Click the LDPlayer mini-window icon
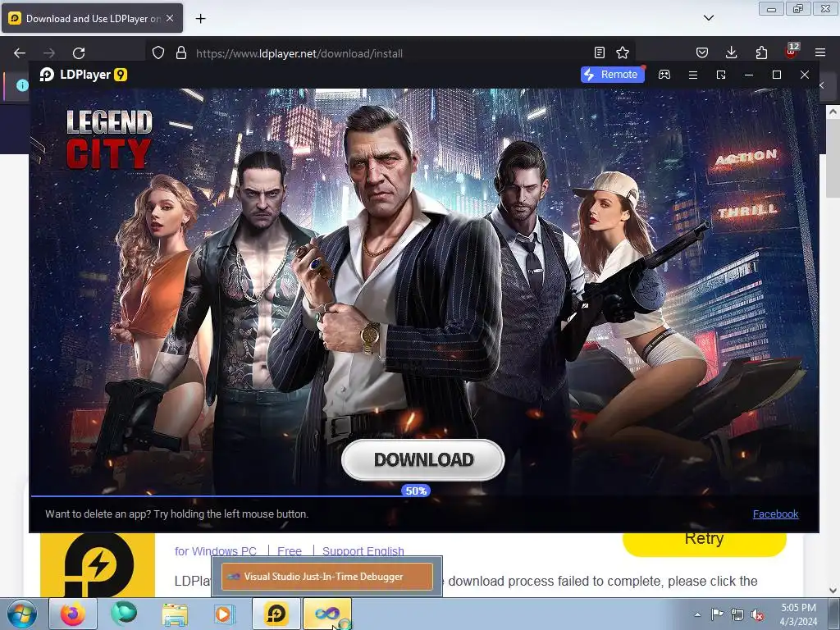This screenshot has width=840, height=630. [721, 75]
